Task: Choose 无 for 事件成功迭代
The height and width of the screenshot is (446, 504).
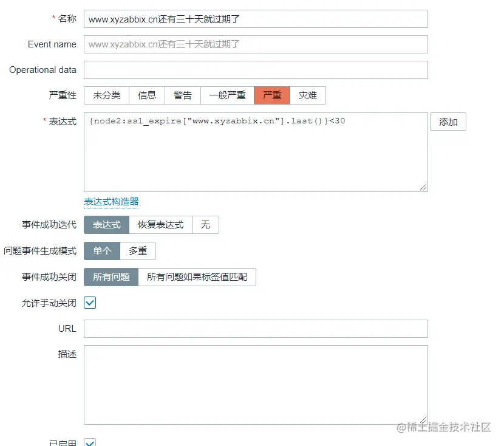Action: 205,225
